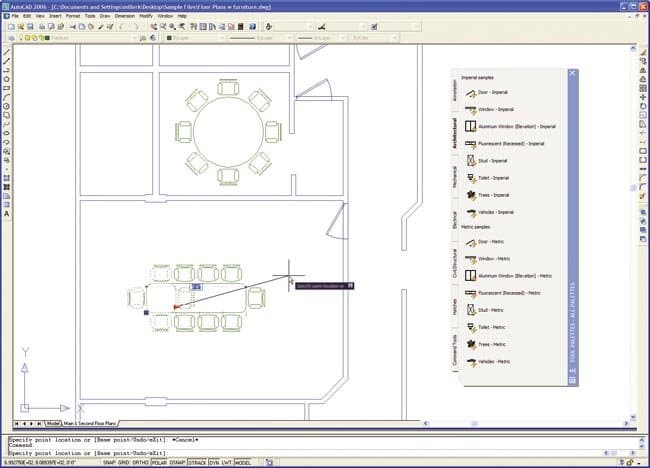Select the Toilet - Imperial block
Image resolution: width=650 pixels, height=468 pixels.
click(x=488, y=178)
